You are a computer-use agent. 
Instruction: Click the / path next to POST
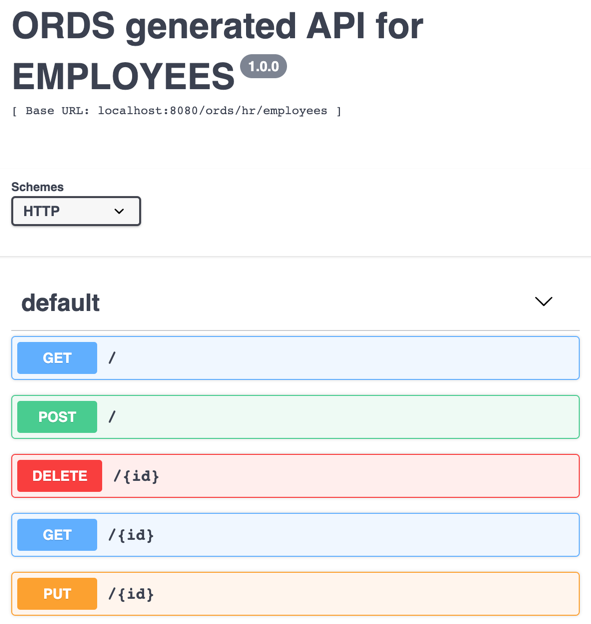(112, 417)
